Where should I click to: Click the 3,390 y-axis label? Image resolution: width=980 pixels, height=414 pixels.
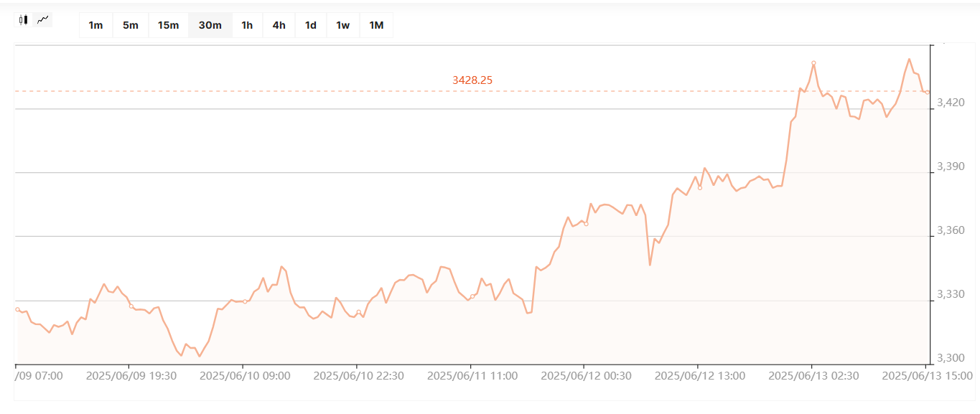click(x=951, y=166)
